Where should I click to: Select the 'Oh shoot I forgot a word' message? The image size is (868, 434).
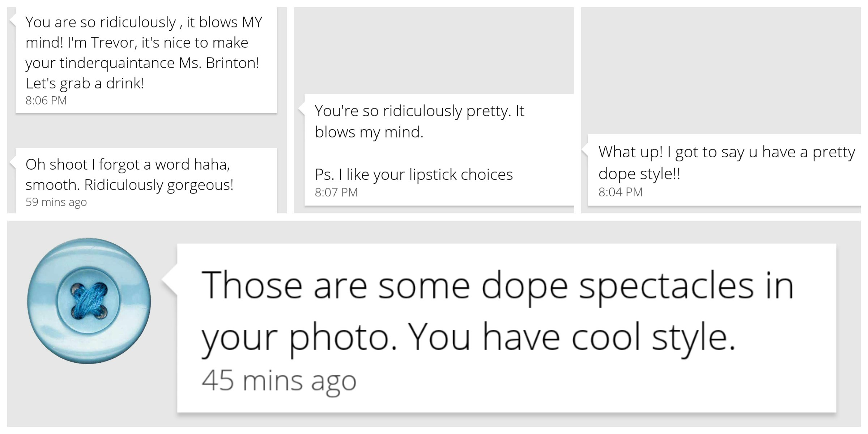tap(146, 180)
